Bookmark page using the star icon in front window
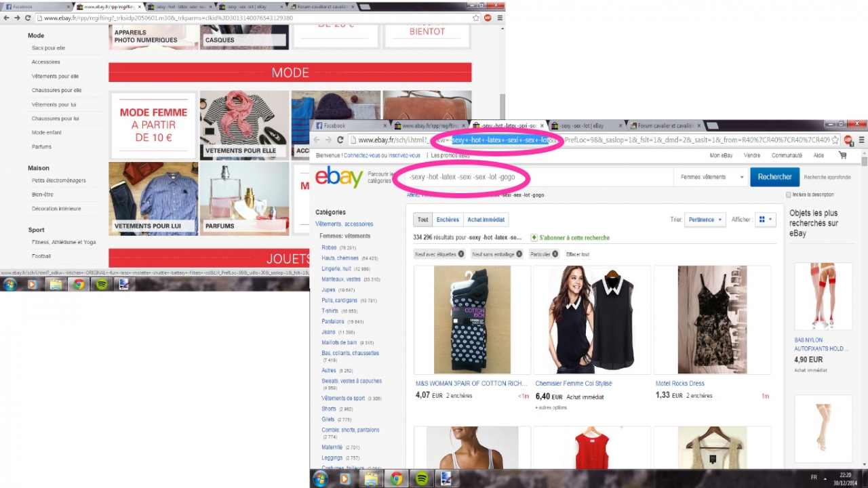Image resolution: width=868 pixels, height=488 pixels. point(835,140)
